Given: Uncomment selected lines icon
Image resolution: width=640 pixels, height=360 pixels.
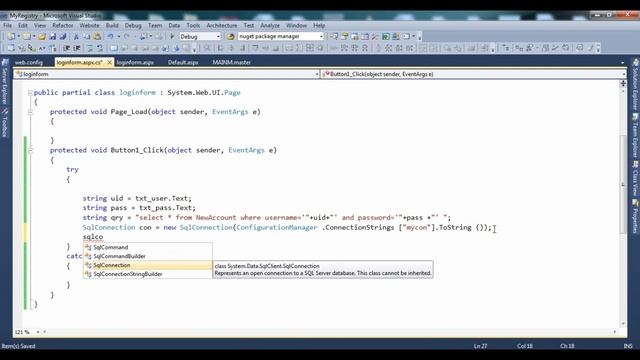Looking at the screenshot, I should click(x=100, y=48).
